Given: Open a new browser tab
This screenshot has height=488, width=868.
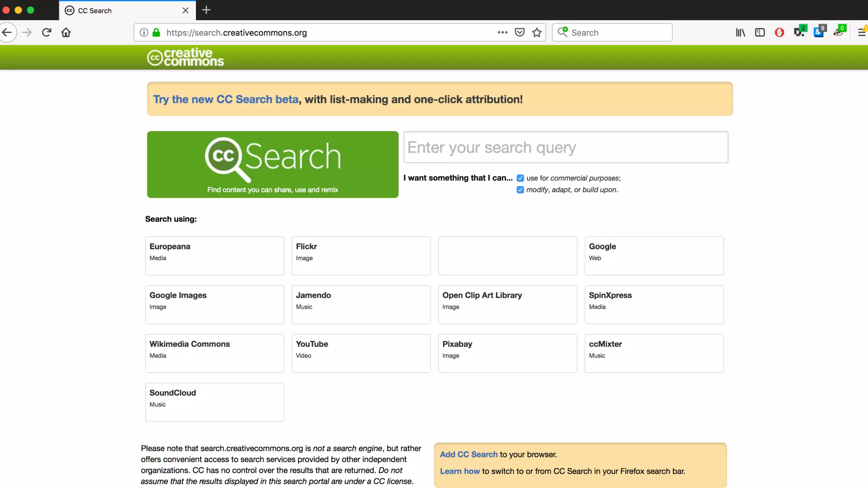Looking at the screenshot, I should tap(206, 10).
